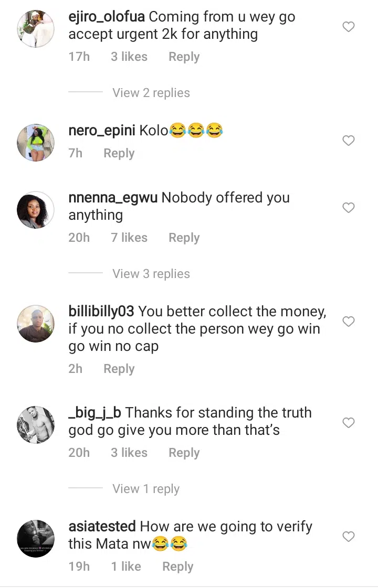Open asiatested's profile avatar
The image size is (378, 588).
click(x=36, y=538)
